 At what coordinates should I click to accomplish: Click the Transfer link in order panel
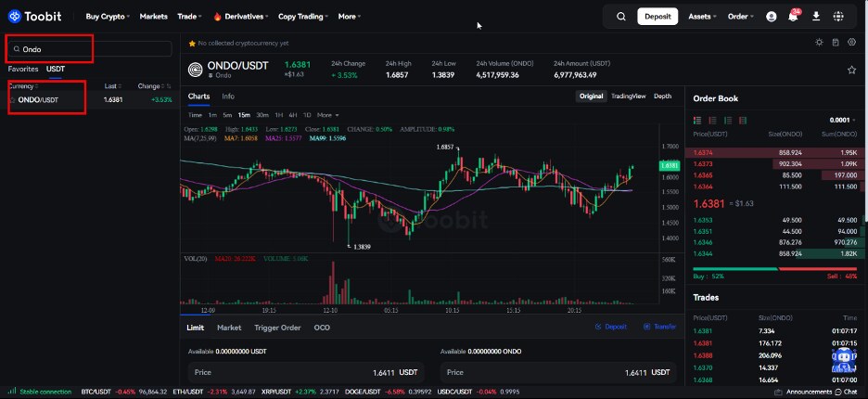[x=660, y=327]
